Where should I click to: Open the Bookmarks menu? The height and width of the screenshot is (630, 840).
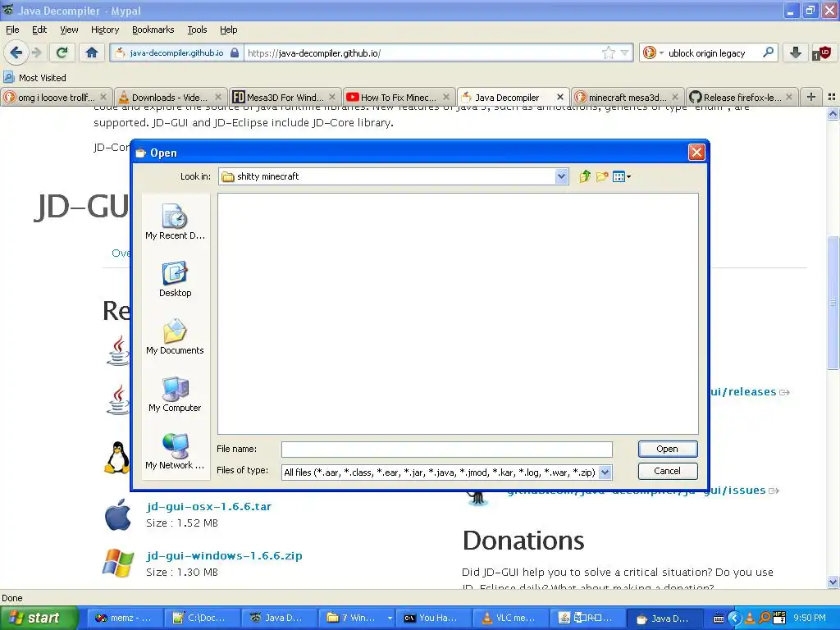pyautogui.click(x=153, y=30)
